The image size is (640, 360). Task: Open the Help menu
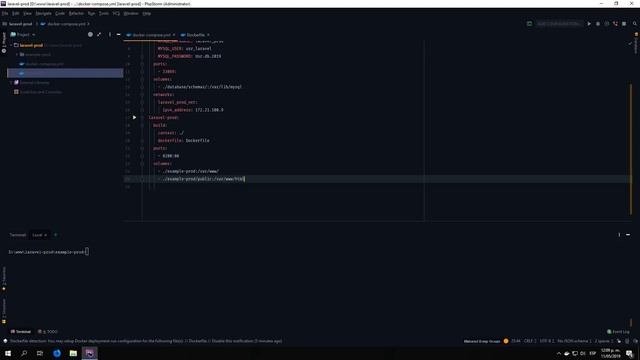147,13
